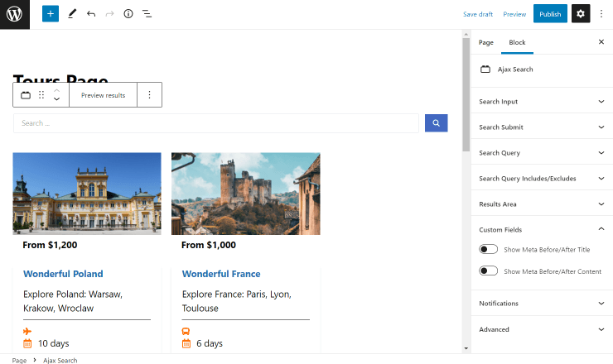This screenshot has width=613, height=364.
Task: Expand the Results Area panel
Action: click(x=542, y=204)
